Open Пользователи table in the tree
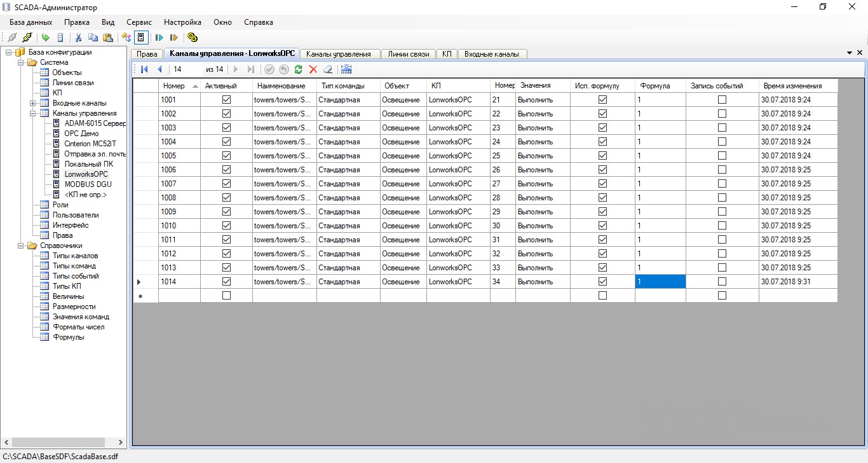This screenshot has width=868, height=463. 76,215
